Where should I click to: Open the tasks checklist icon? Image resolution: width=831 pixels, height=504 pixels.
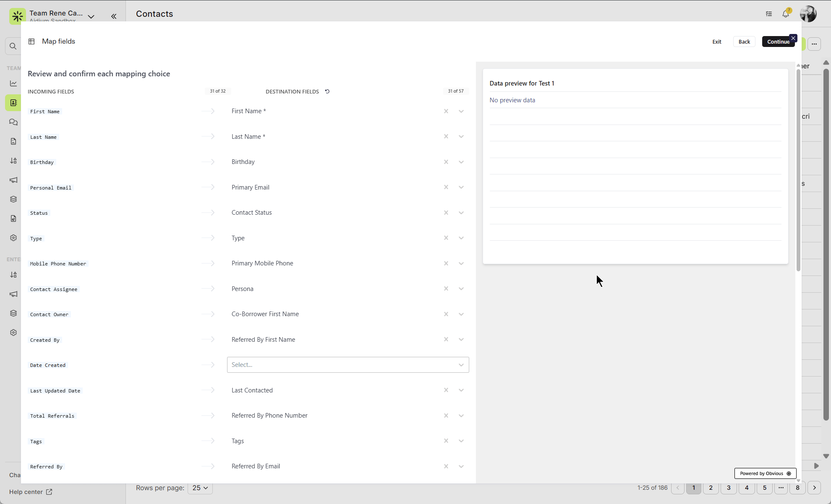(768, 14)
